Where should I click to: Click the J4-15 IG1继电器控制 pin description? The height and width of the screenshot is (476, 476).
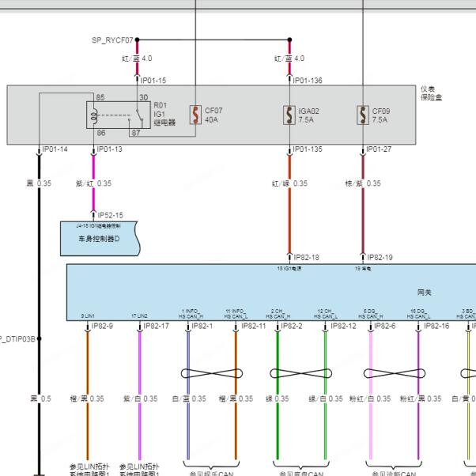tap(98, 226)
